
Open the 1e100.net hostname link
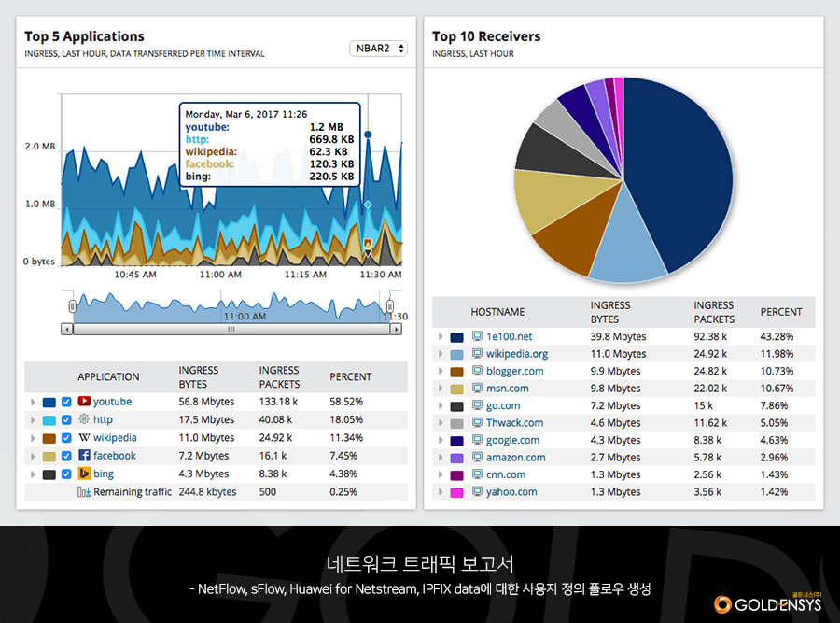pos(510,336)
